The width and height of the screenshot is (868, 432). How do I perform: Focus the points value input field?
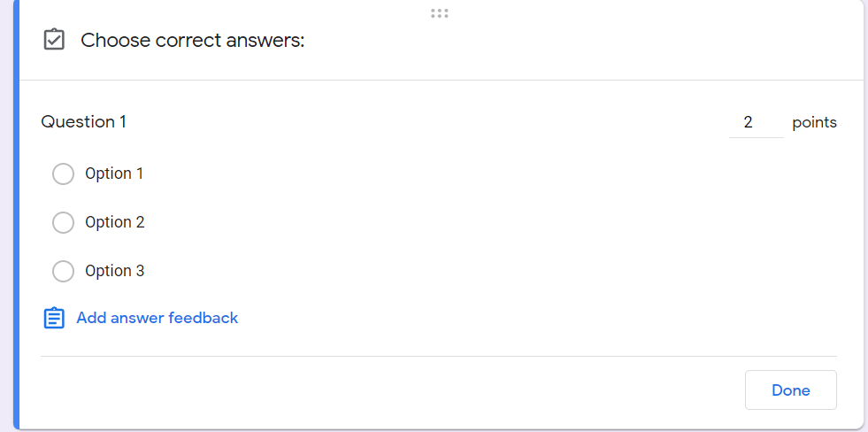point(755,122)
